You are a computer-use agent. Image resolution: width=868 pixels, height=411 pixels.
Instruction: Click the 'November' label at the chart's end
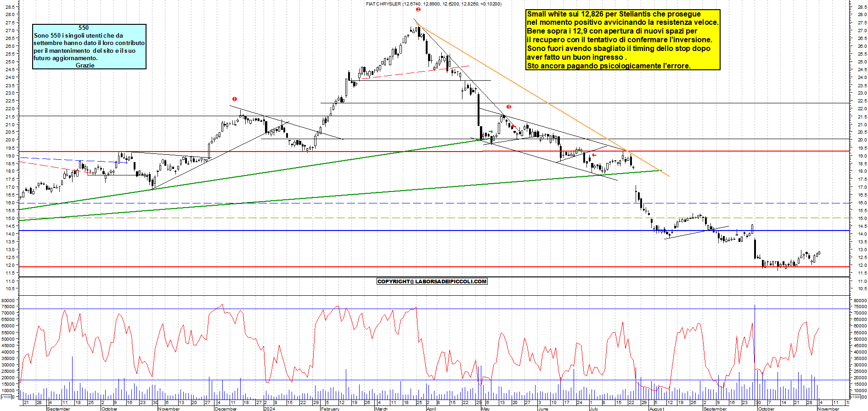click(829, 409)
